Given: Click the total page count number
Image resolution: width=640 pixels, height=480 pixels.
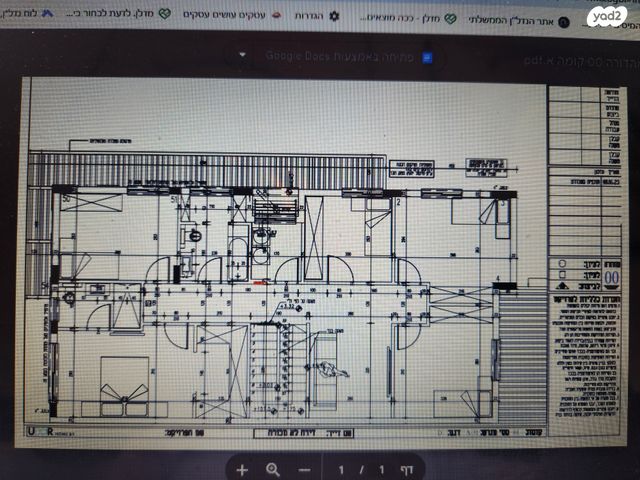Looking at the screenshot, I should pos(379,469).
